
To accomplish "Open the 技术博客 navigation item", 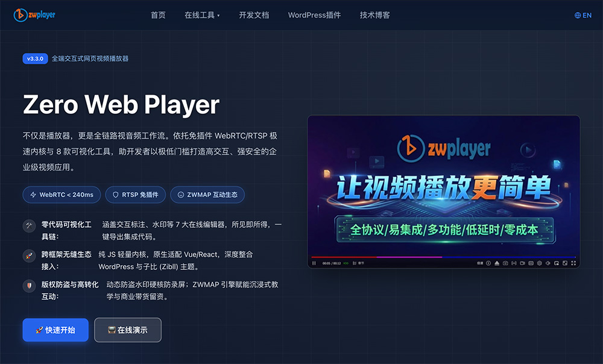I will tap(374, 15).
